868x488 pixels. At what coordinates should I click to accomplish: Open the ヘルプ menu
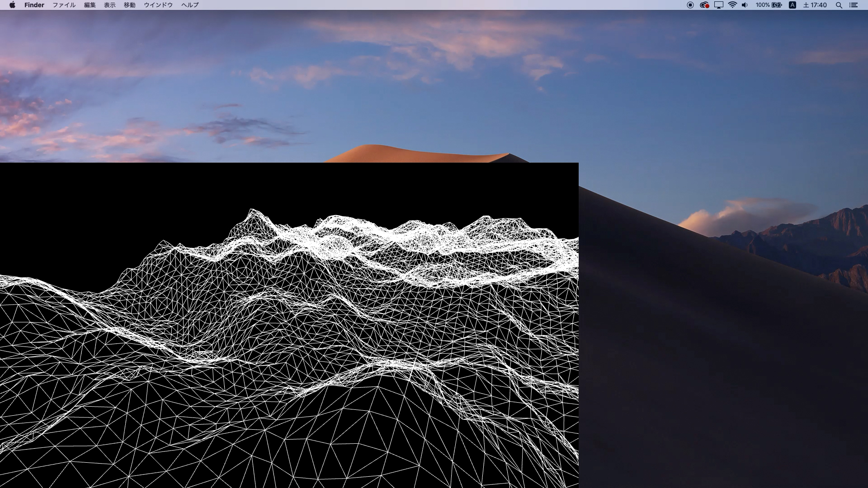(190, 5)
